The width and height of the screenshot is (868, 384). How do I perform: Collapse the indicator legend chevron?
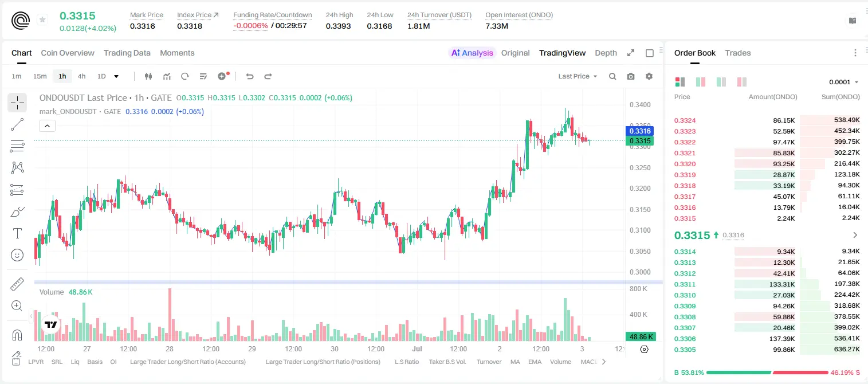coord(48,126)
